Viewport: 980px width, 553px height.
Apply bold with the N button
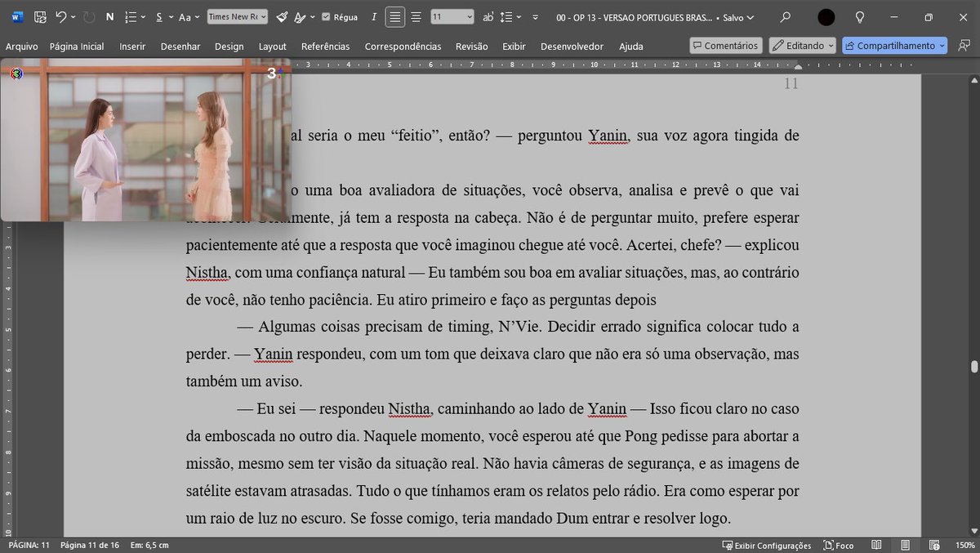(109, 16)
